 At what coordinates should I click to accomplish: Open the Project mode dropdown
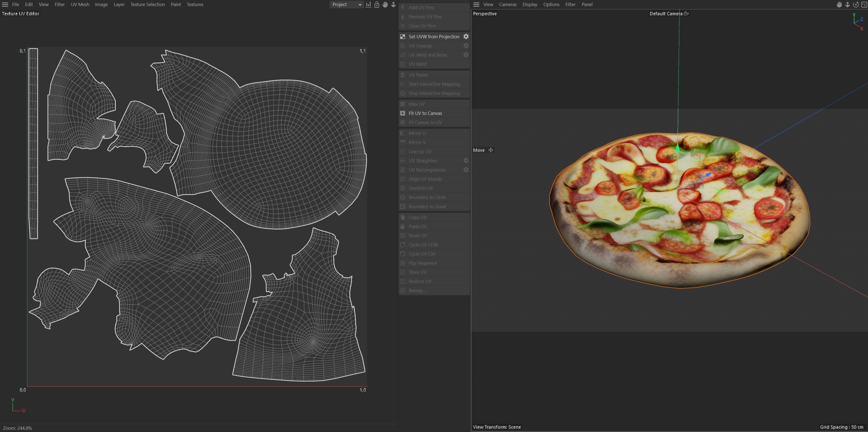346,4
